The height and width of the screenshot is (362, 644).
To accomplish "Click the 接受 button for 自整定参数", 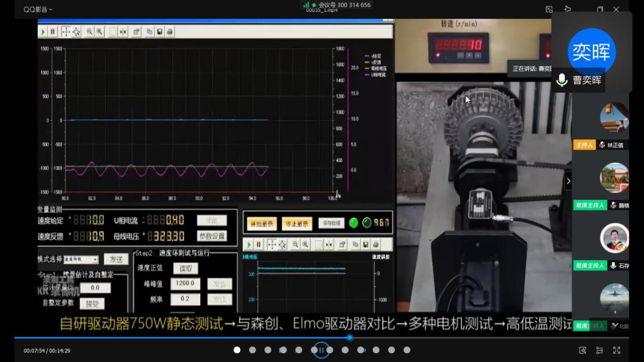I will point(92,304).
